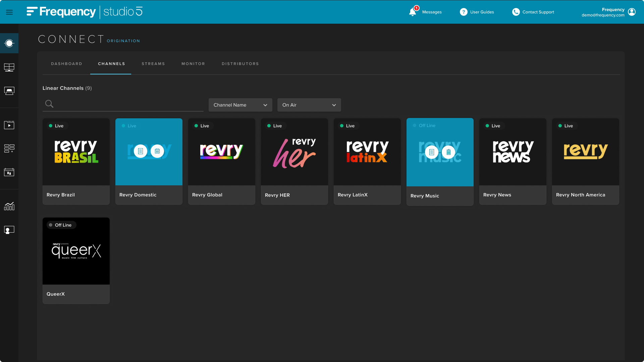Open the User Guides link
Image resolution: width=644 pixels, height=362 pixels.
tap(482, 12)
